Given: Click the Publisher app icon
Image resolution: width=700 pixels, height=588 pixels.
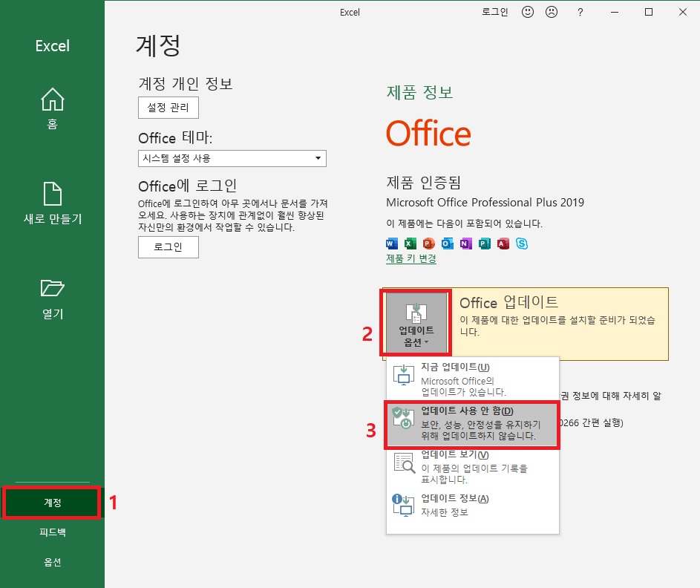Looking at the screenshot, I should coord(485,244).
